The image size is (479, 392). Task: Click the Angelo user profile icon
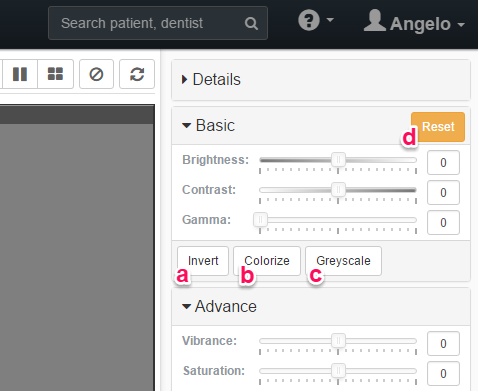coord(375,21)
